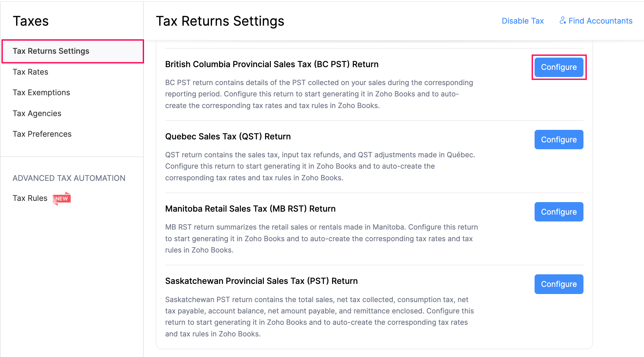Click the Tax Returns Settings menu item
Screen dimensions: 644x357
50,50
